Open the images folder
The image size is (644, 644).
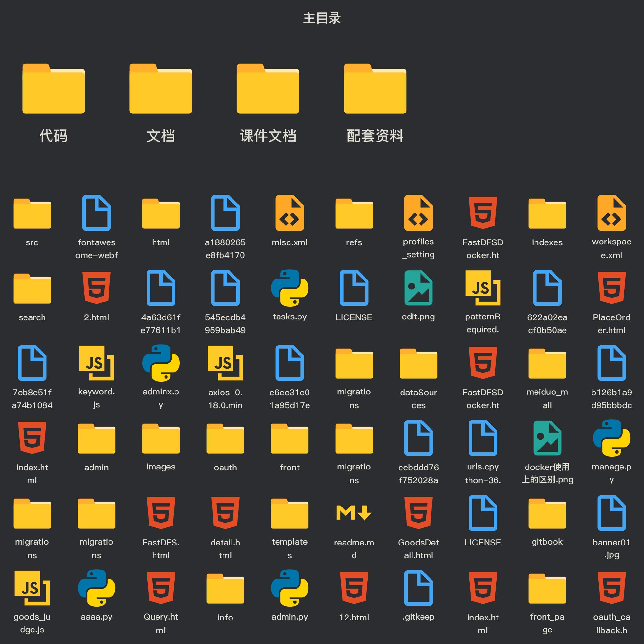pyautogui.click(x=161, y=438)
